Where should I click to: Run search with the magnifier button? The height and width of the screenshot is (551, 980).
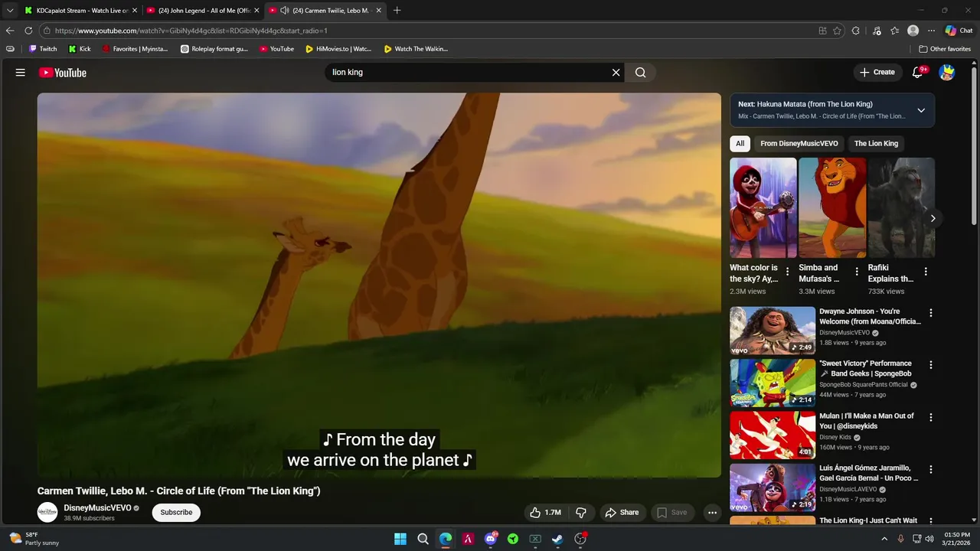coord(641,73)
